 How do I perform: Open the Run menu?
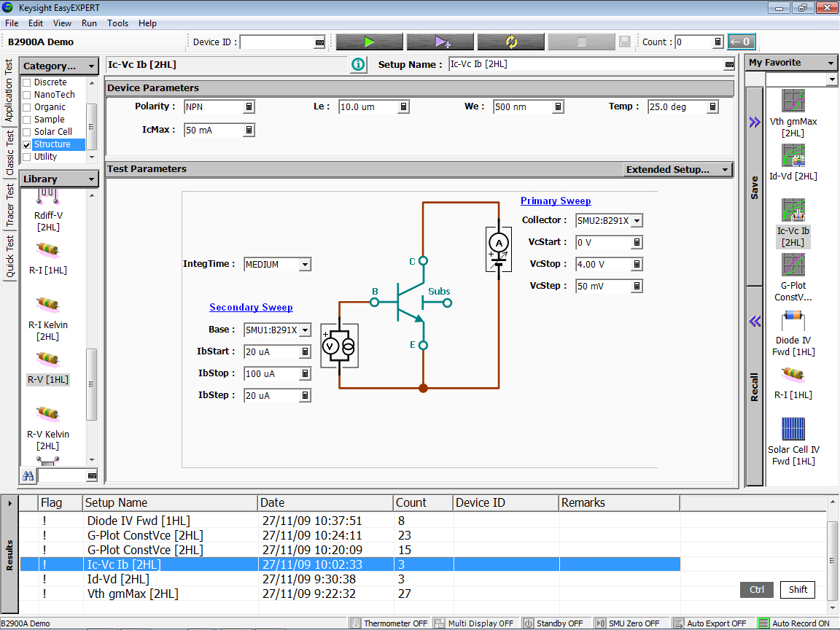click(x=90, y=23)
